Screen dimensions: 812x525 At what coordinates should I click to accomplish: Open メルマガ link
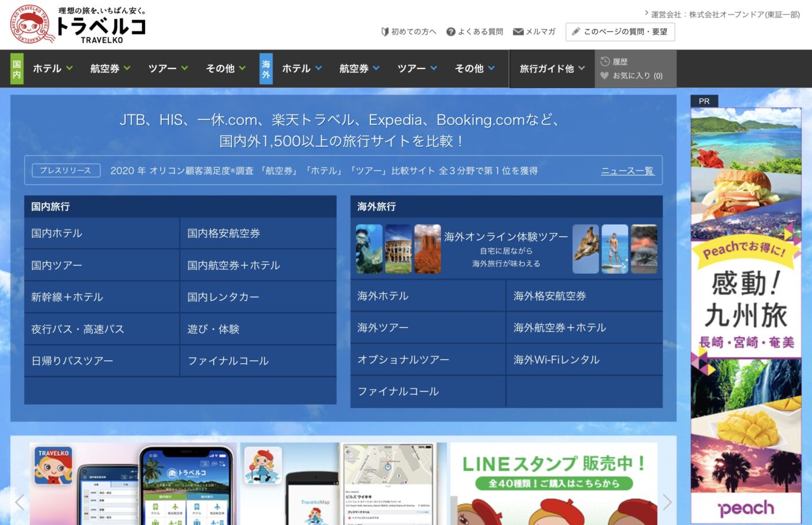tap(541, 32)
